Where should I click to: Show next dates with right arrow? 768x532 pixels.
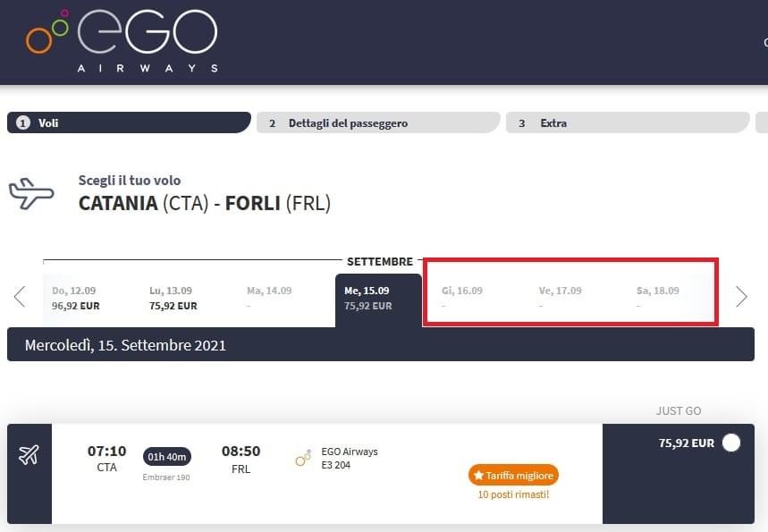(740, 297)
